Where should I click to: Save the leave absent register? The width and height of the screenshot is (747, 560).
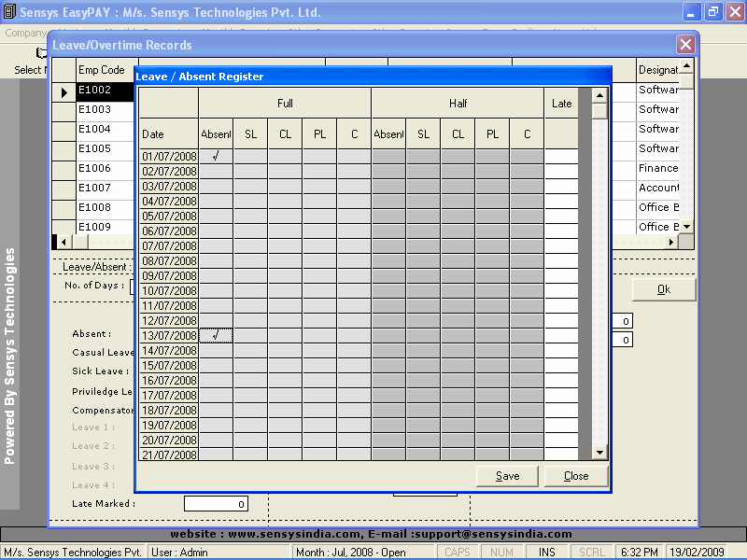click(x=507, y=476)
